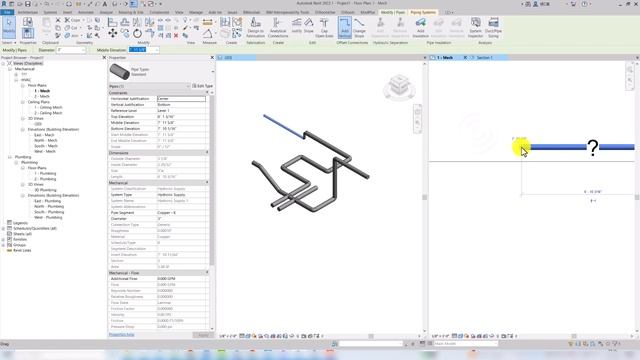Click the System Type value field
640x360 pixels.
181,195
